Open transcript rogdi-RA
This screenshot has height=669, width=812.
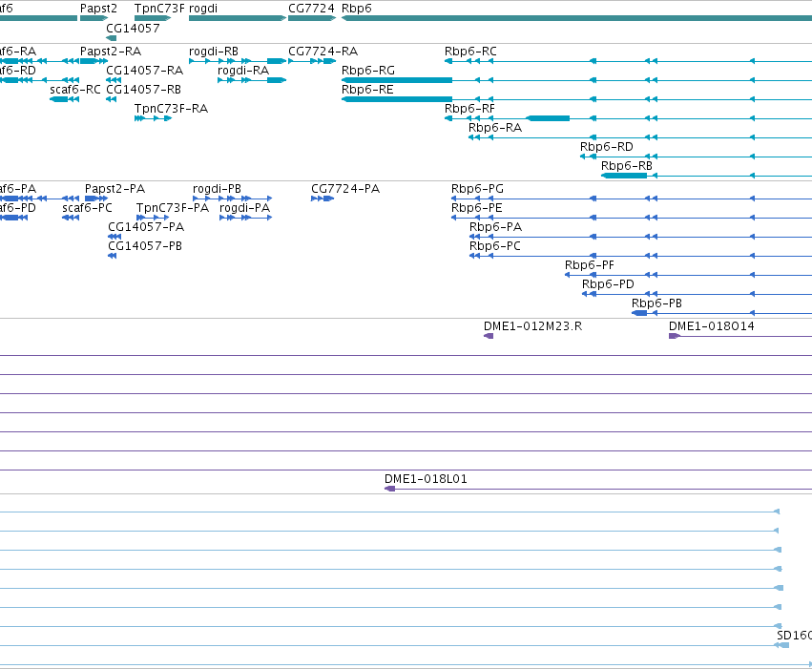click(x=243, y=71)
